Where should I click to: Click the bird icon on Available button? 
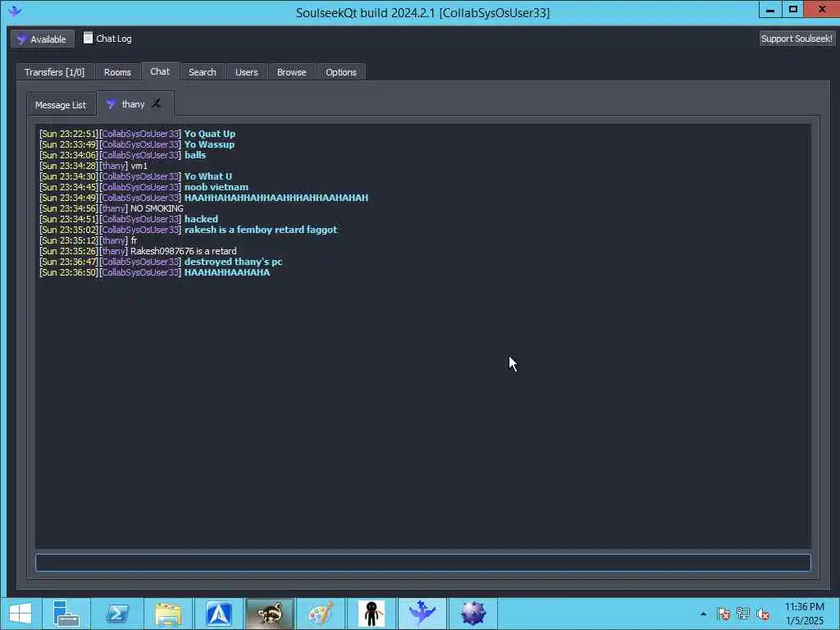pos(22,39)
